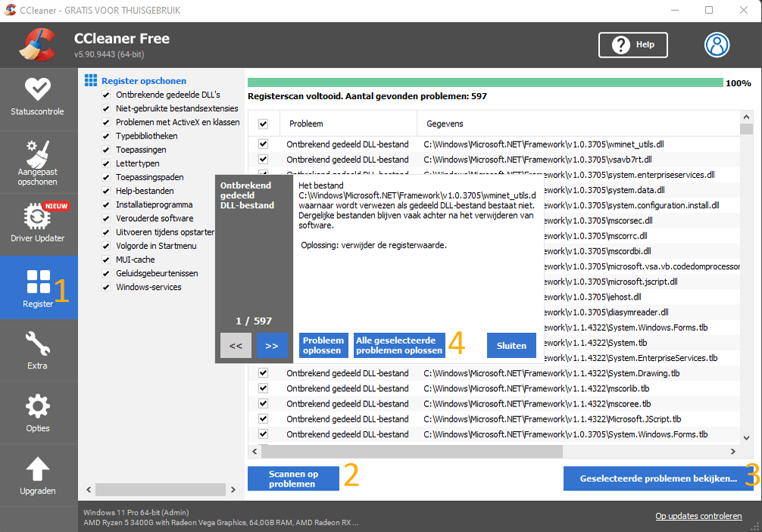Click results list scroll-down arrow
Viewport: 762px width, 532px height.
pyautogui.click(x=746, y=438)
